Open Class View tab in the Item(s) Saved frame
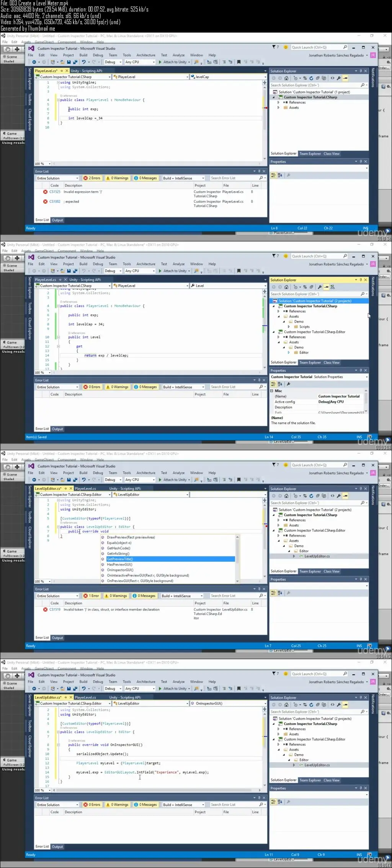Screen dimensions: 392x868 click(332, 363)
